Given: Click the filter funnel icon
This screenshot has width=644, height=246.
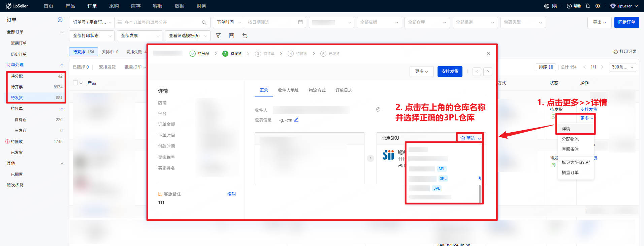Looking at the screenshot, I should (x=218, y=36).
